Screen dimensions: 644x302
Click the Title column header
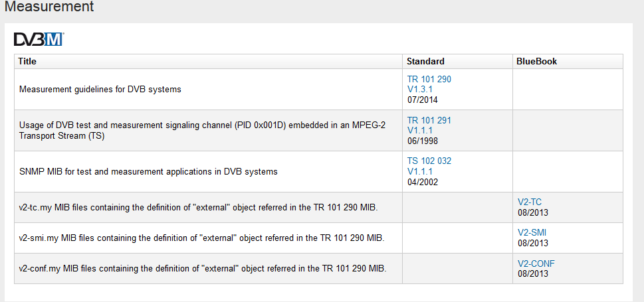pos(27,61)
